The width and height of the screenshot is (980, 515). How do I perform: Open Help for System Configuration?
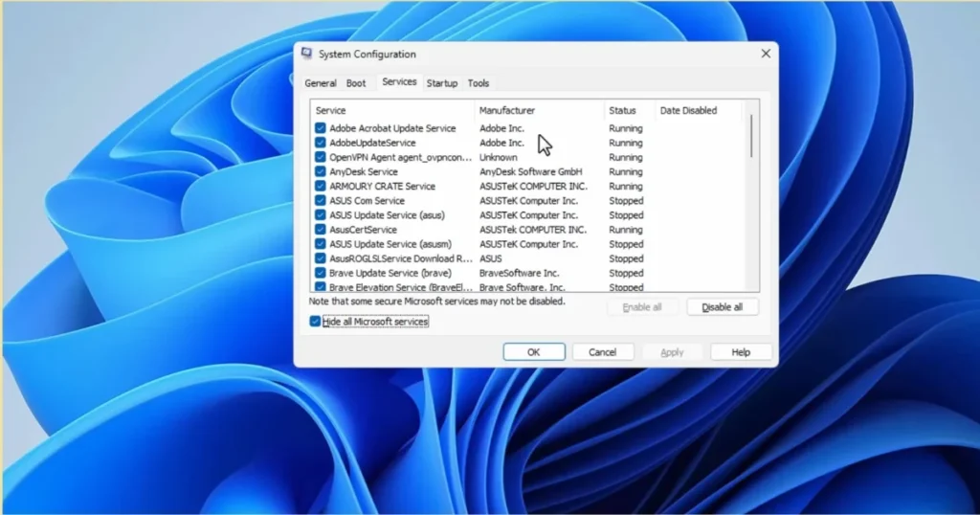pos(741,352)
